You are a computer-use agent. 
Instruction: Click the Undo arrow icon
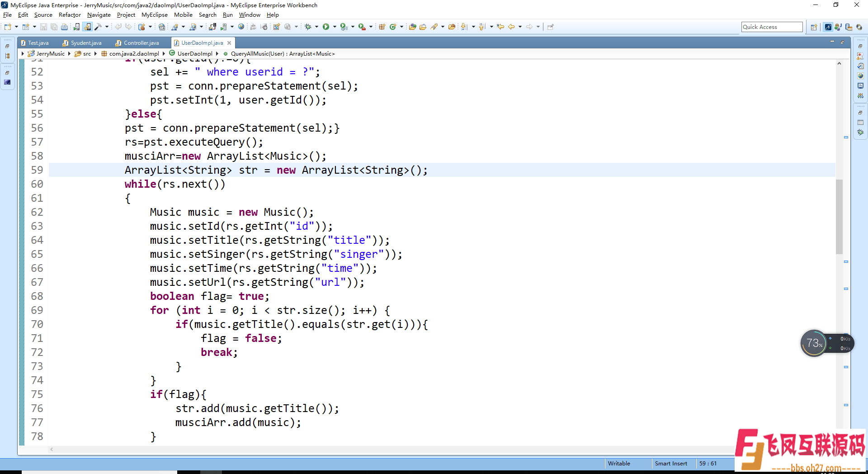pos(118,27)
